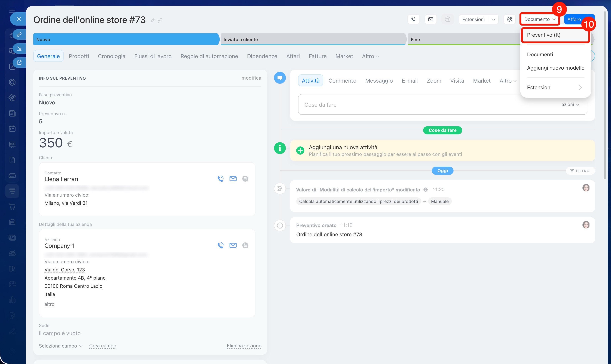The height and width of the screenshot is (364, 611).
Task: Switch to Cronologia tab
Action: [x=111, y=56]
